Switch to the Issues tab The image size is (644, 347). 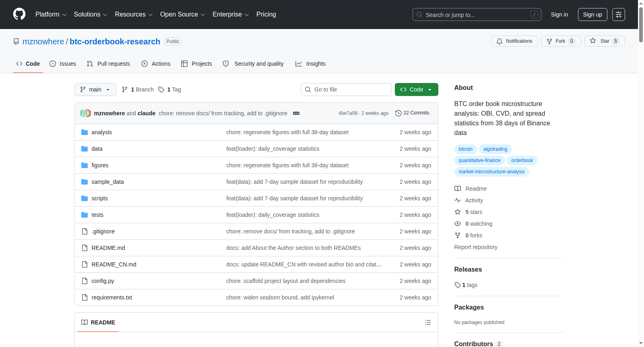[63, 64]
